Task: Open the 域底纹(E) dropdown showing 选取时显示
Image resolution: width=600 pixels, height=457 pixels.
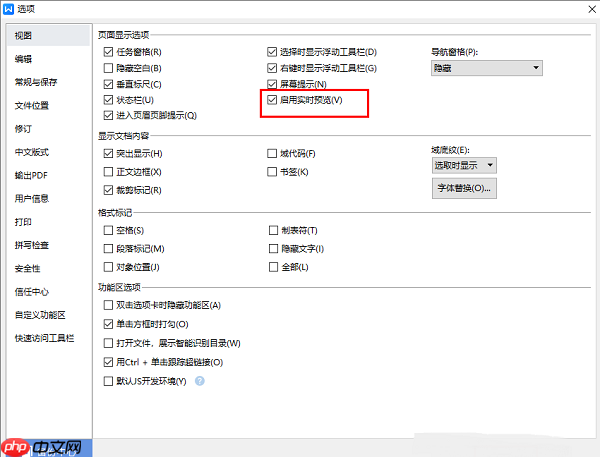Action: pos(464,165)
